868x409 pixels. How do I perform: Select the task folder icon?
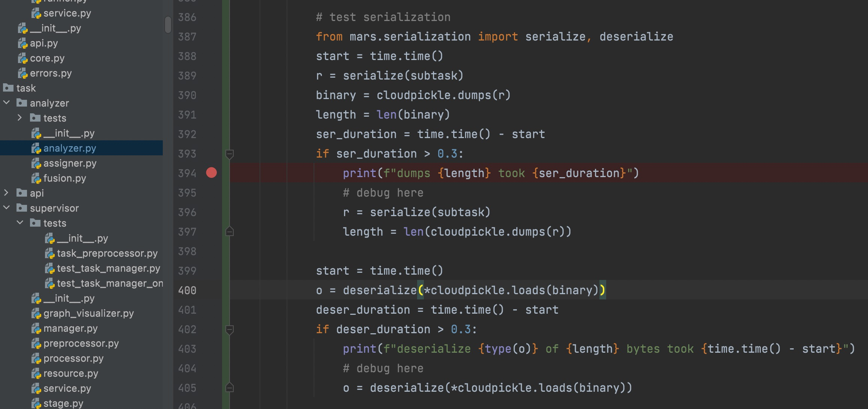click(x=8, y=88)
